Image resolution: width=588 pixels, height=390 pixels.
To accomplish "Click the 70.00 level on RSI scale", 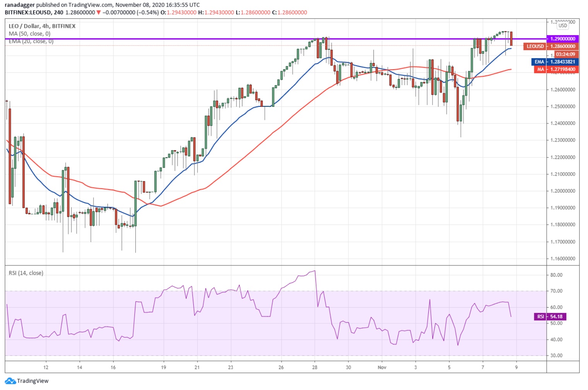I will click(556, 291).
